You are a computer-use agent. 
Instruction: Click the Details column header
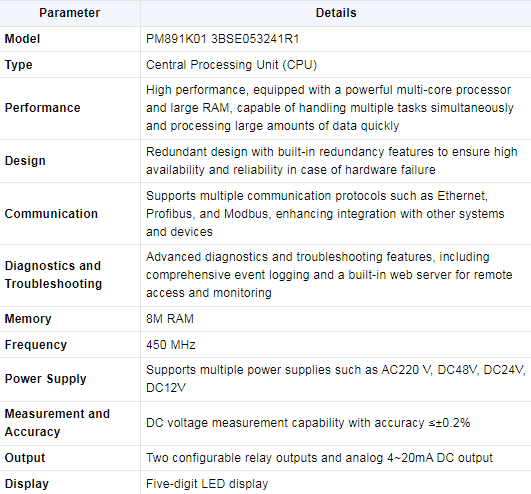pos(336,13)
